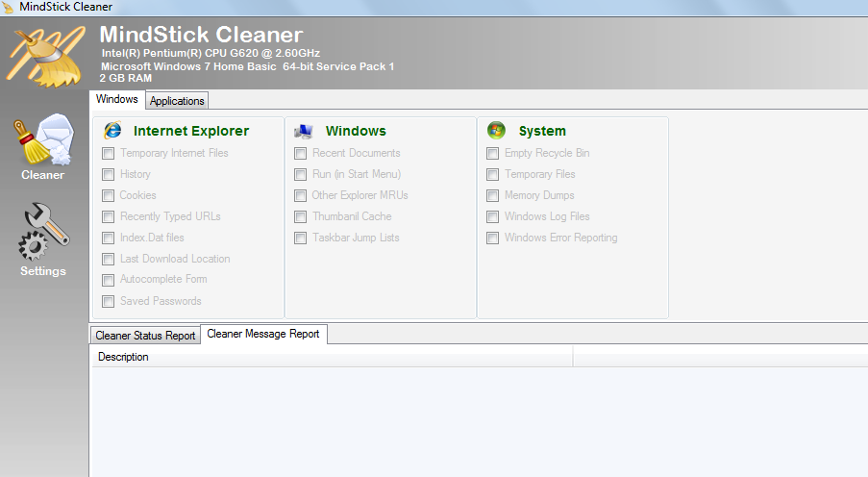Tick Empty Recycle Bin checkbox

(492, 154)
